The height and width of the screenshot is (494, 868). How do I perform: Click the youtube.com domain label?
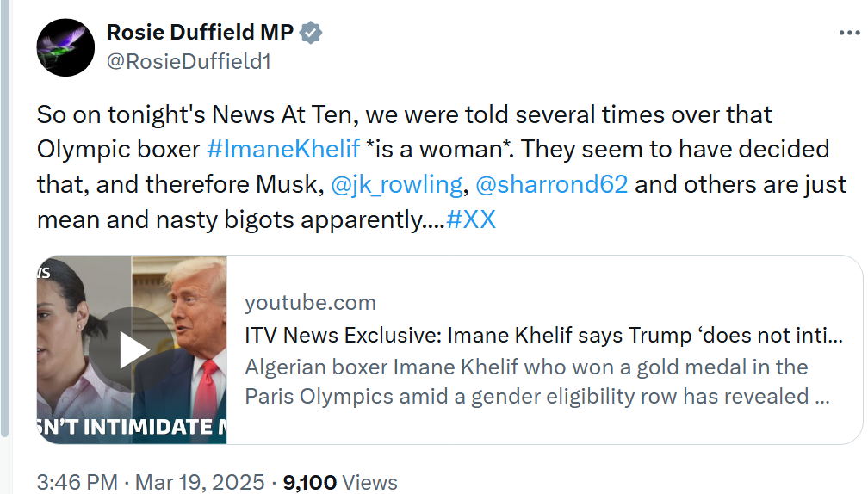(310, 303)
